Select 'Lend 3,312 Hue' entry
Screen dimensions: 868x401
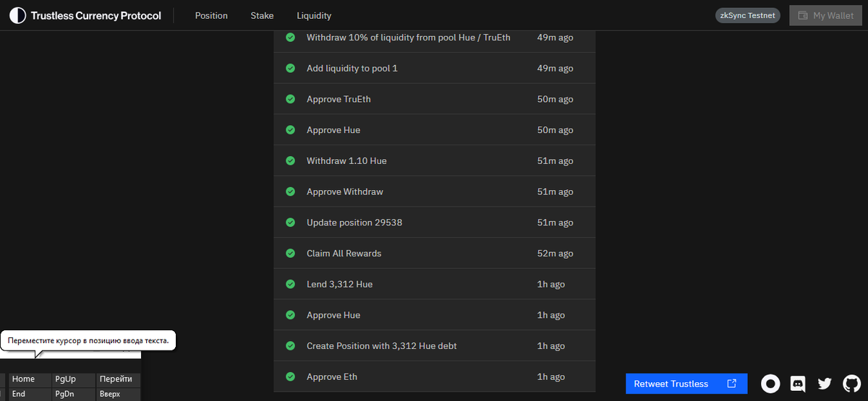pyautogui.click(x=435, y=284)
